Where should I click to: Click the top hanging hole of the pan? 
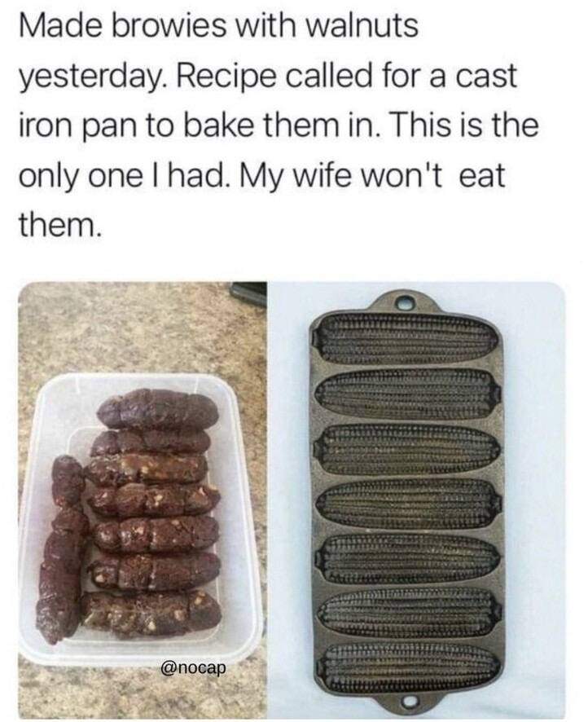405,304
